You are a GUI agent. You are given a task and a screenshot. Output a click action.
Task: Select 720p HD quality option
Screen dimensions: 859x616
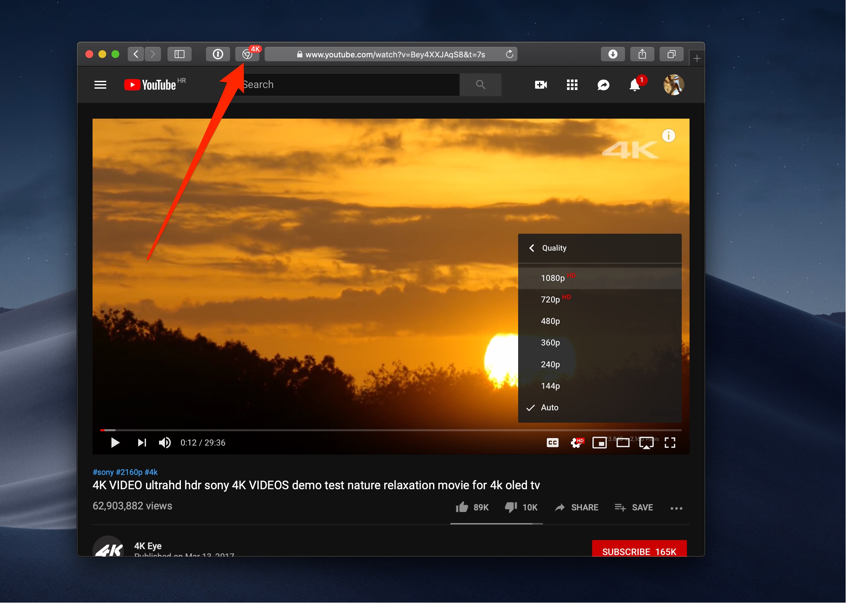click(x=552, y=299)
